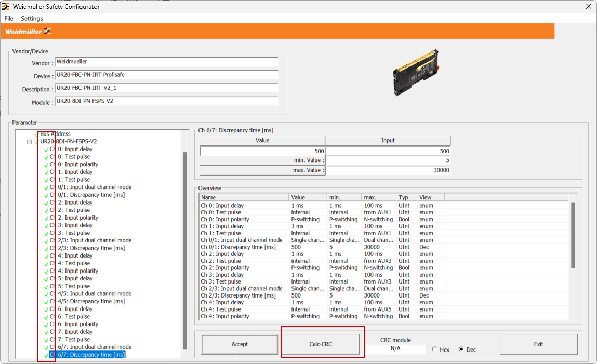
Task: Select highlighted Ch 6/7: Discrepancy time item
Action: coord(87,355)
